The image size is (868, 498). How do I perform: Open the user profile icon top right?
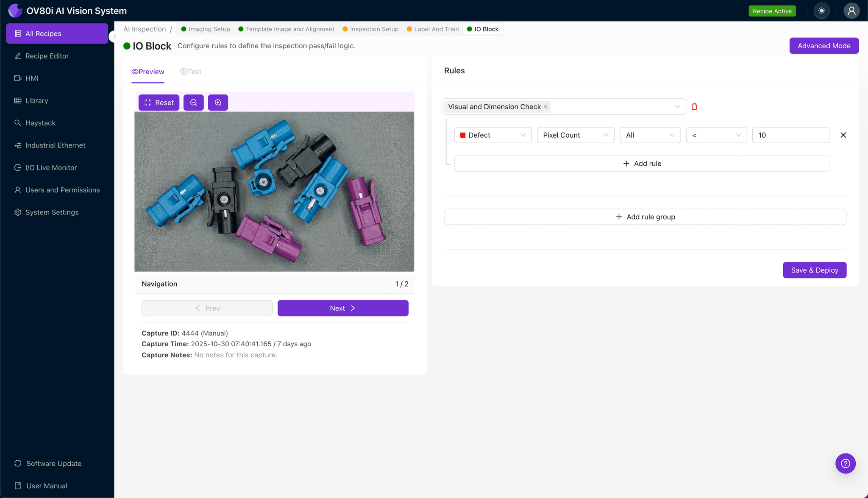851,11
